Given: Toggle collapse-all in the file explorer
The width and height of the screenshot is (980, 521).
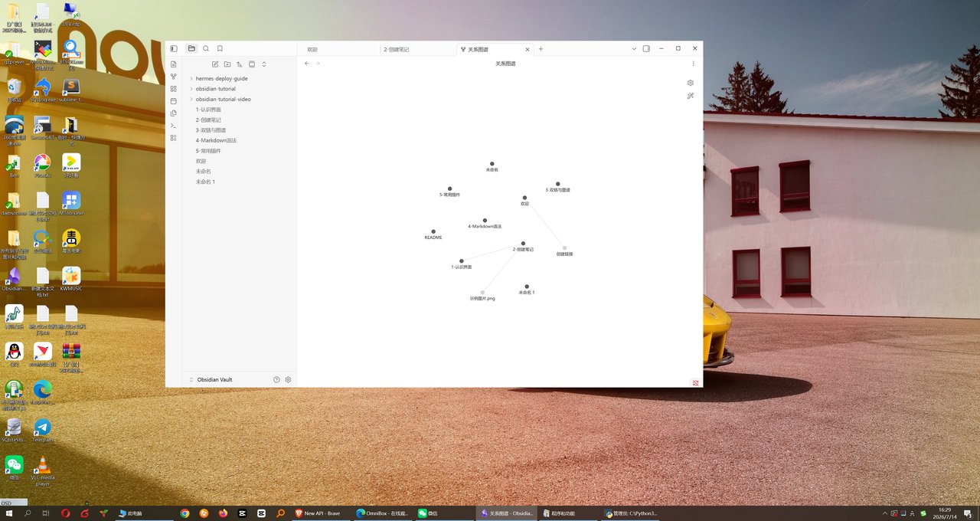Looking at the screenshot, I should (264, 64).
